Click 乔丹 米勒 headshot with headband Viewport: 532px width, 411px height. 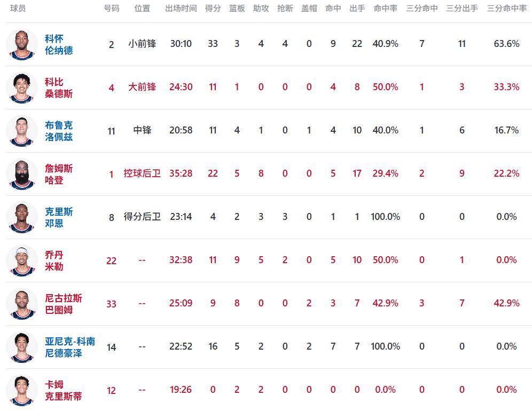(x=22, y=260)
